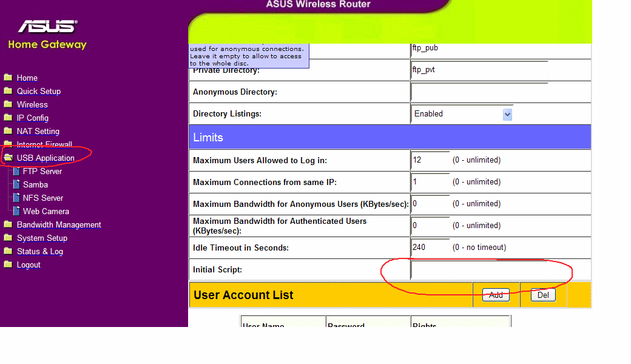
Task: Click the open folder icon beside USB Application
Action: pyautogui.click(x=8, y=157)
